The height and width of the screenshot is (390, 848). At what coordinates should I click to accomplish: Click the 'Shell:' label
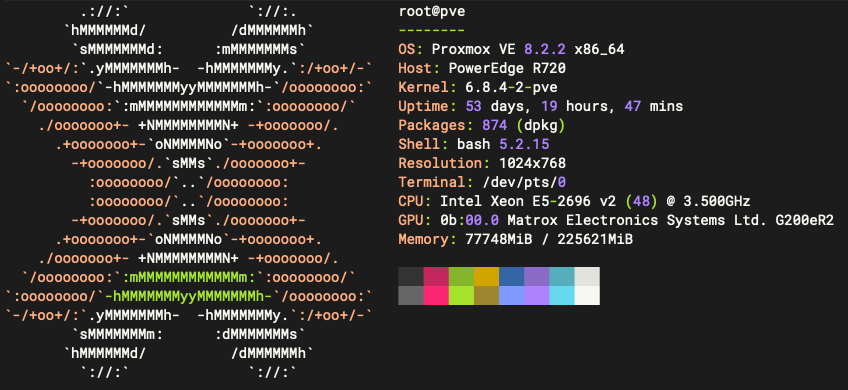[423, 144]
